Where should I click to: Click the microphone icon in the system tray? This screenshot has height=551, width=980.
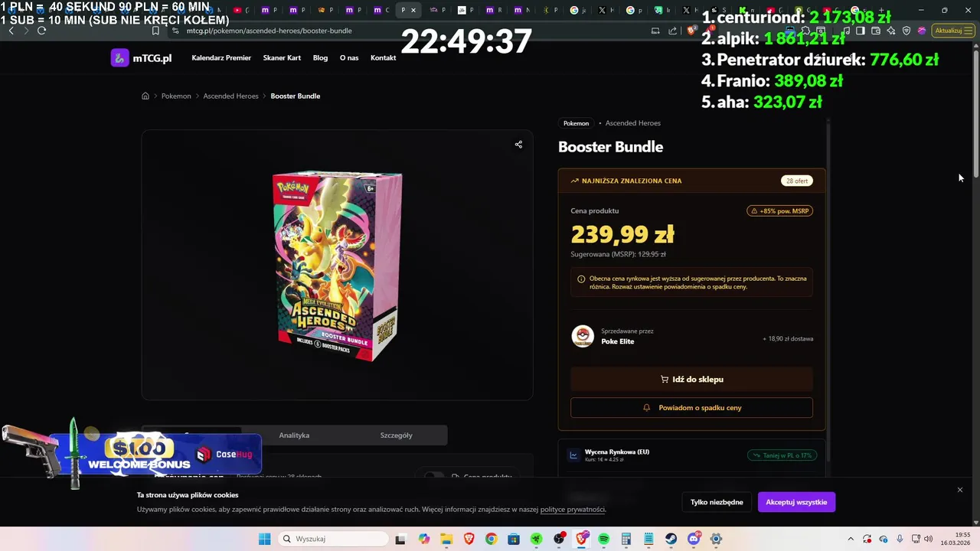click(900, 539)
